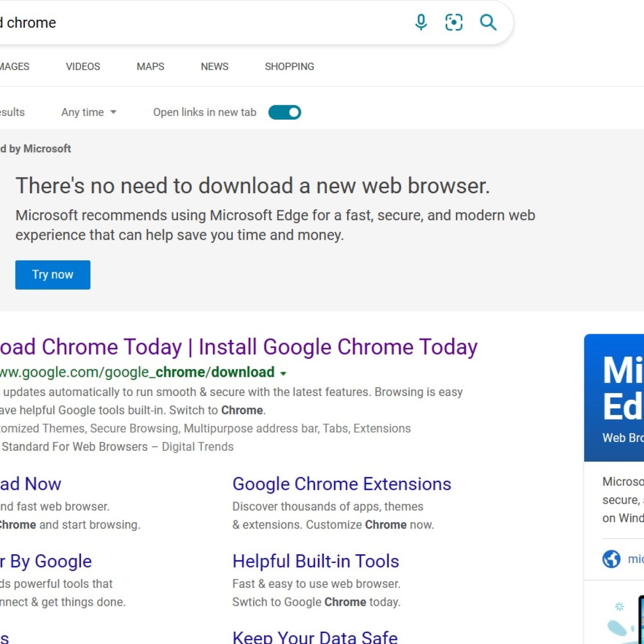Click 'There's no need to download' heading
644x644 pixels.
click(253, 186)
